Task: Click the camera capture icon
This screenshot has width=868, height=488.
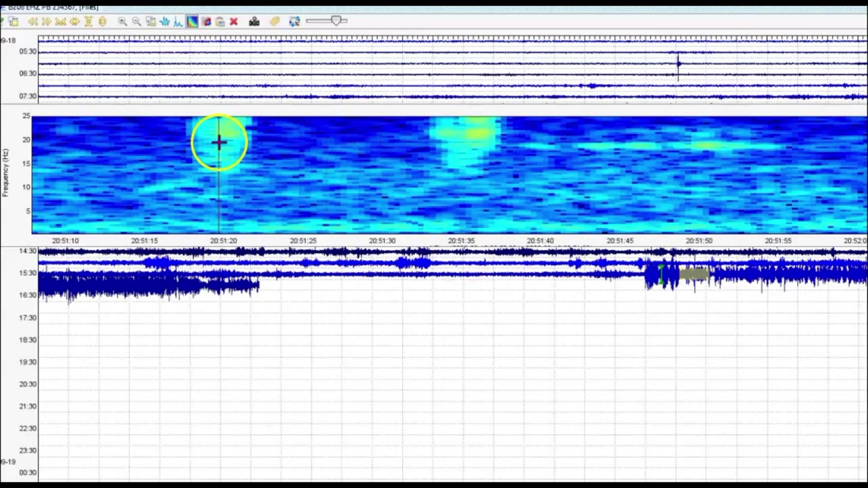Action: tap(254, 22)
